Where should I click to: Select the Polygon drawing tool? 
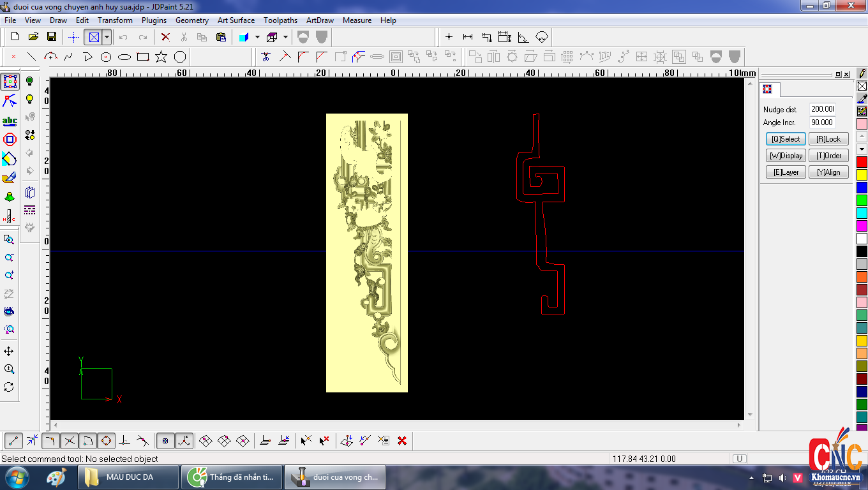pos(180,57)
